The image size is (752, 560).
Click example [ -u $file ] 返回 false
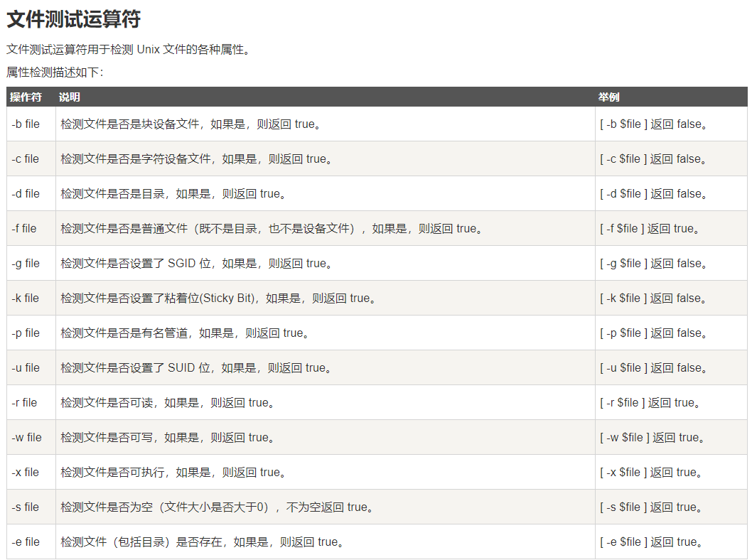654,367
